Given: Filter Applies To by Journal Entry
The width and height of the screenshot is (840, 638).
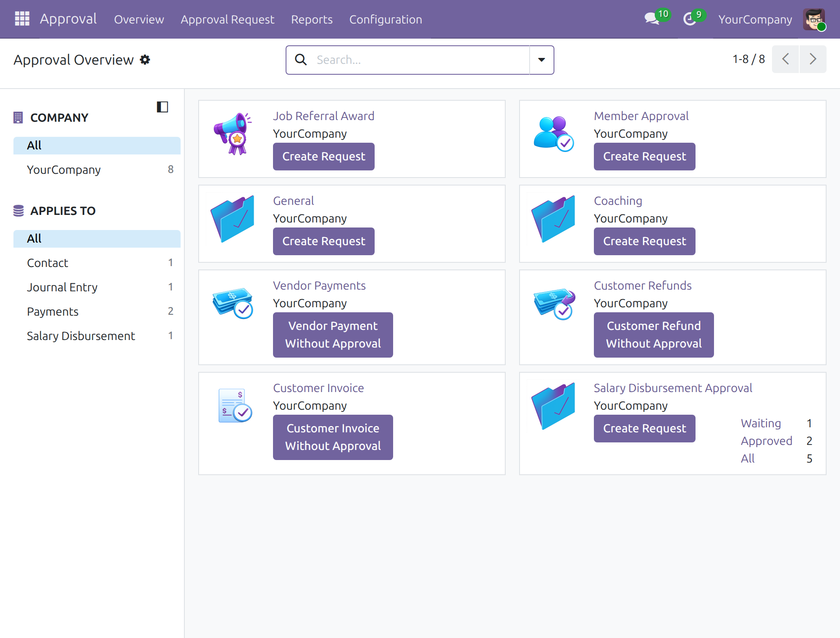Looking at the screenshot, I should (x=97, y=288).
